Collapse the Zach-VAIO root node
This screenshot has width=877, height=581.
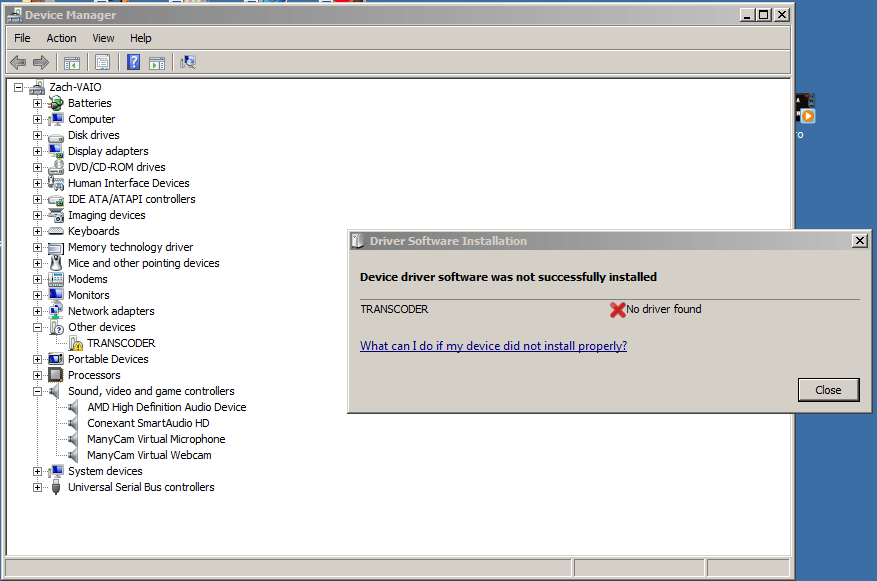click(x=18, y=87)
